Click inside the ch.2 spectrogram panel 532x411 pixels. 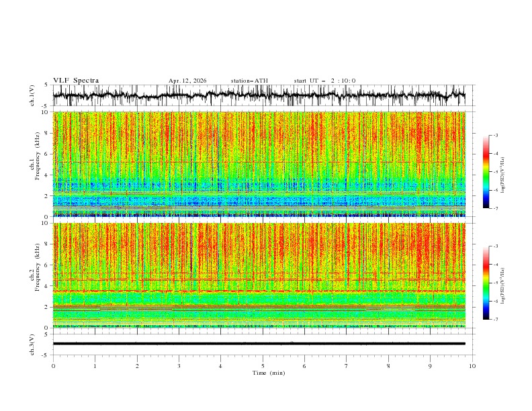259,275
